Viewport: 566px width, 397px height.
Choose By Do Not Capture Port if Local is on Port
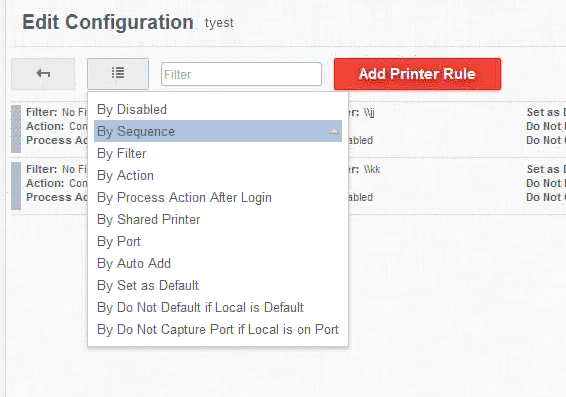point(218,330)
